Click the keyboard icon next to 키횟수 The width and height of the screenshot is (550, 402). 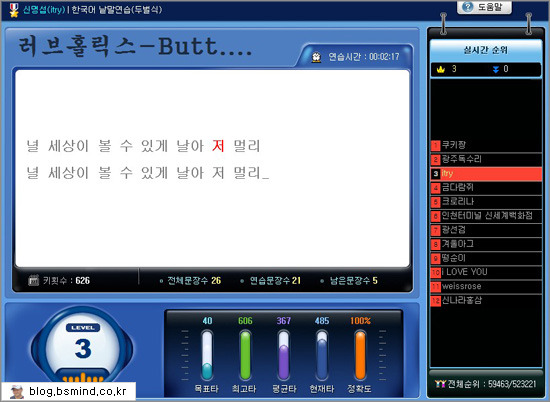(33, 280)
